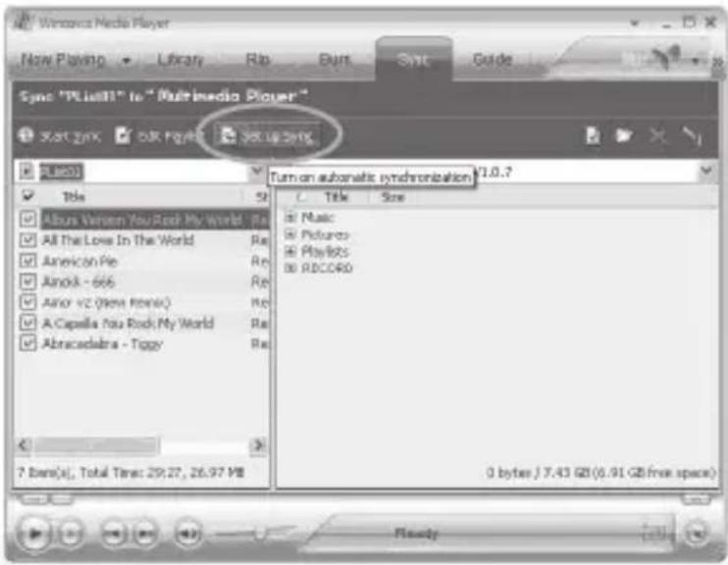
Task: Switch to the Burn tab
Action: [x=335, y=60]
